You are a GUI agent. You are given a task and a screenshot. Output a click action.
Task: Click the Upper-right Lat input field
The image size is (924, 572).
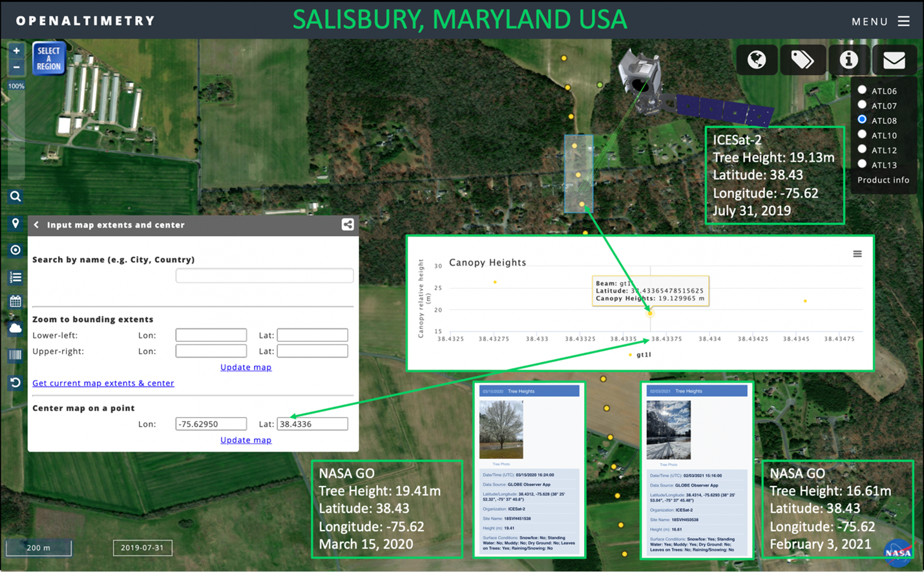313,351
